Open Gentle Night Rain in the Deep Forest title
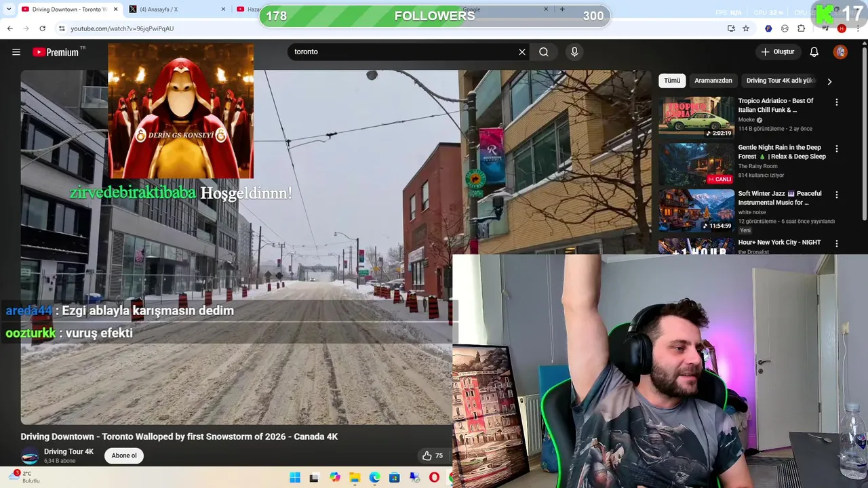 click(x=782, y=152)
